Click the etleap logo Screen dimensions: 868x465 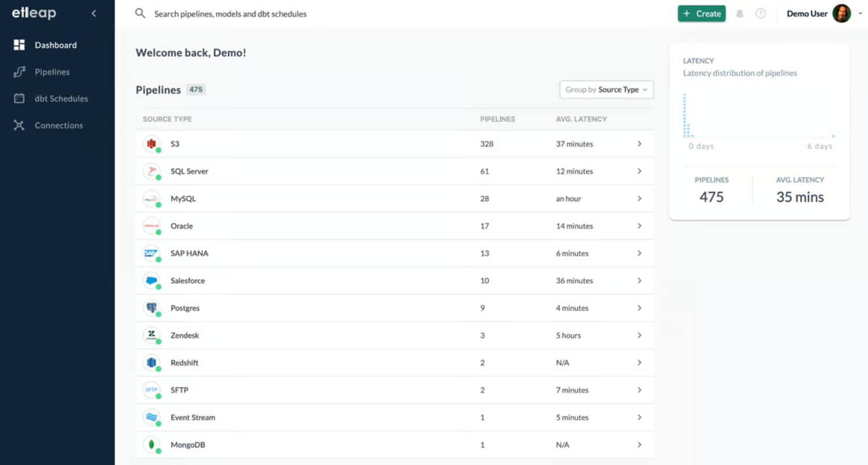coord(34,13)
